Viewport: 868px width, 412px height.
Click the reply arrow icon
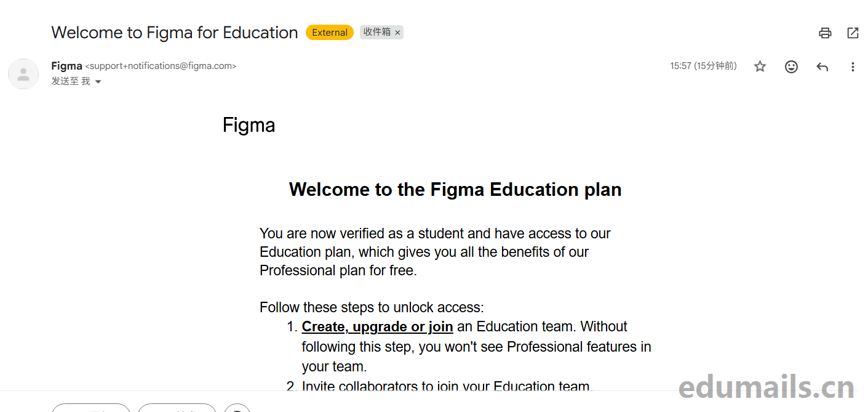(x=822, y=67)
